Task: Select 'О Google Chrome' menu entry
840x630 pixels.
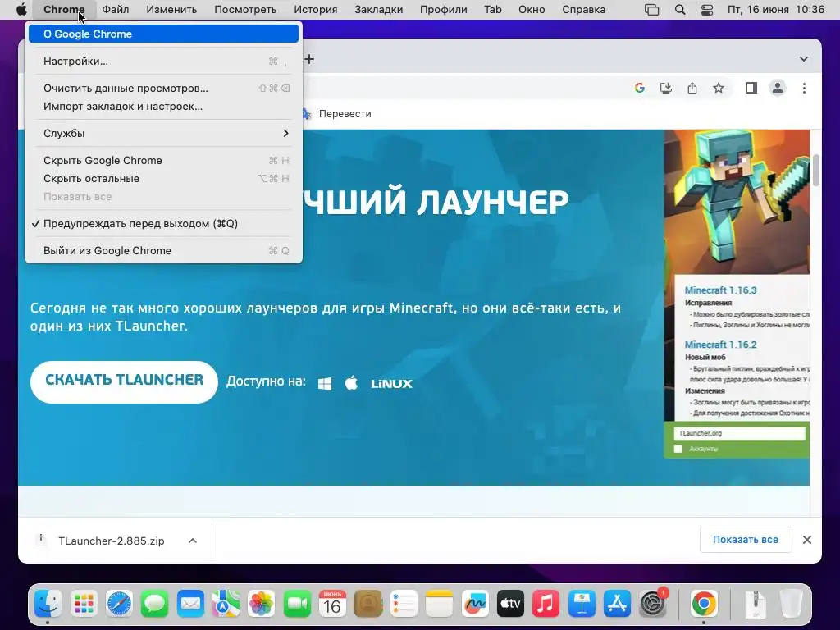Action: (x=163, y=34)
